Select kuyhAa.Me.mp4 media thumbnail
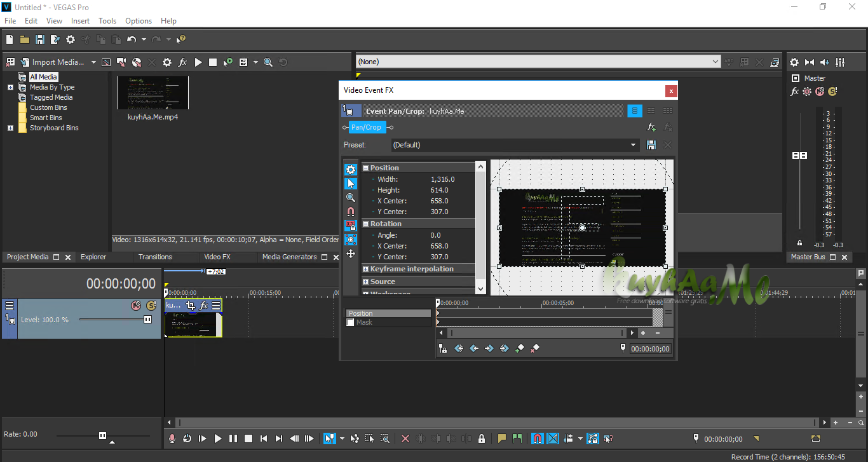868x462 pixels. (153, 93)
